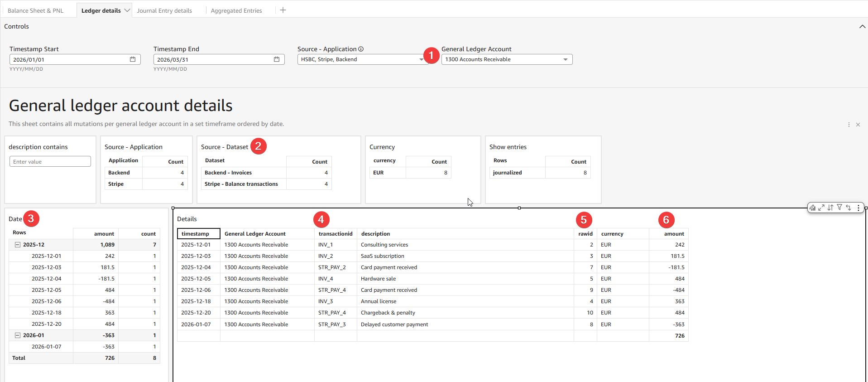Open the Details visual edit properties icon

click(812, 208)
